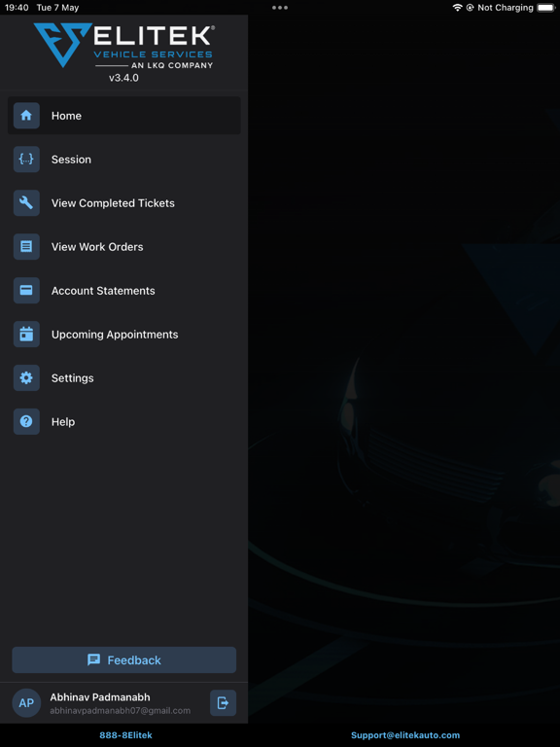Open Account Statements

click(x=123, y=290)
